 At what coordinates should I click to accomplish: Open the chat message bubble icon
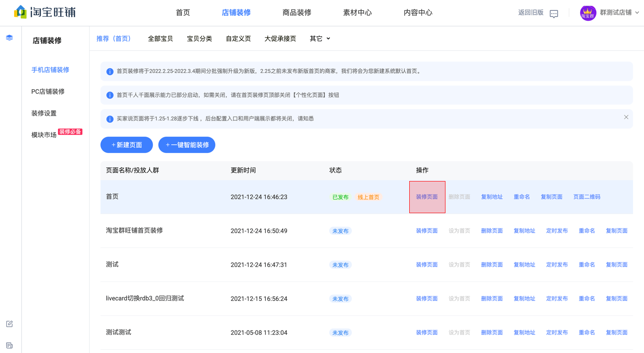(554, 14)
